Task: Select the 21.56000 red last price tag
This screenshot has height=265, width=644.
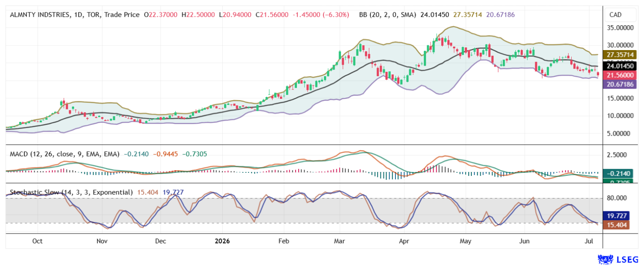Action: [620, 75]
